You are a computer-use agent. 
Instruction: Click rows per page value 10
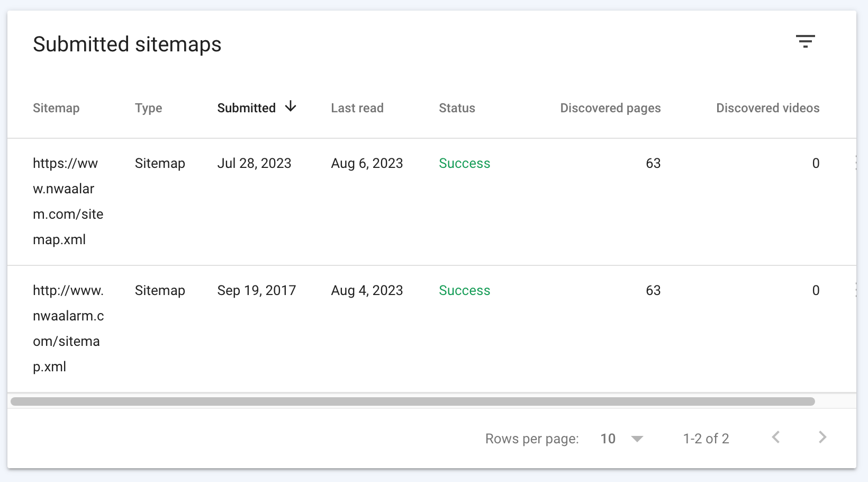click(608, 439)
